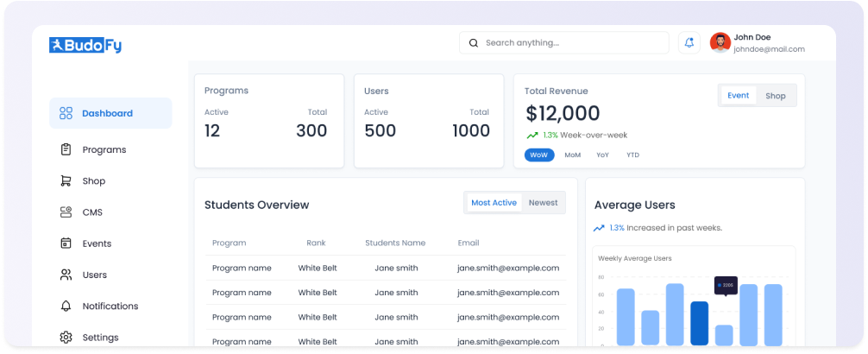Screen dimensions: 868x354
Task: Select Most Active students view
Action: coord(494,203)
